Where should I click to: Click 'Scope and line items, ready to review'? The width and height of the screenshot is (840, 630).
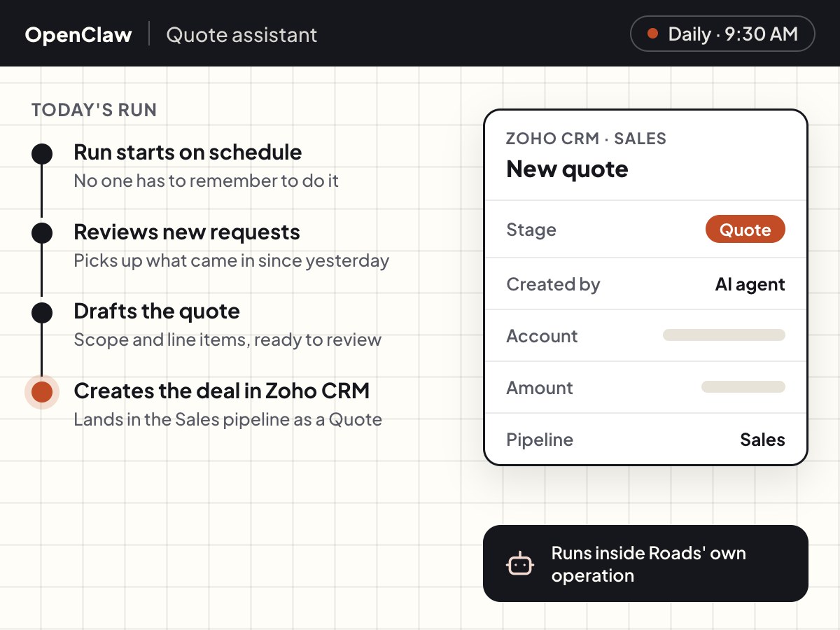point(227,340)
